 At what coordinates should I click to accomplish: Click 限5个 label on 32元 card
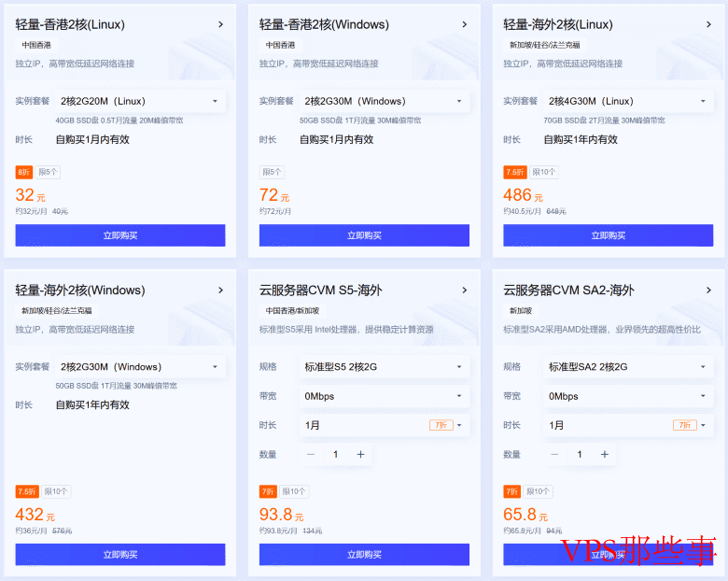[x=48, y=172]
